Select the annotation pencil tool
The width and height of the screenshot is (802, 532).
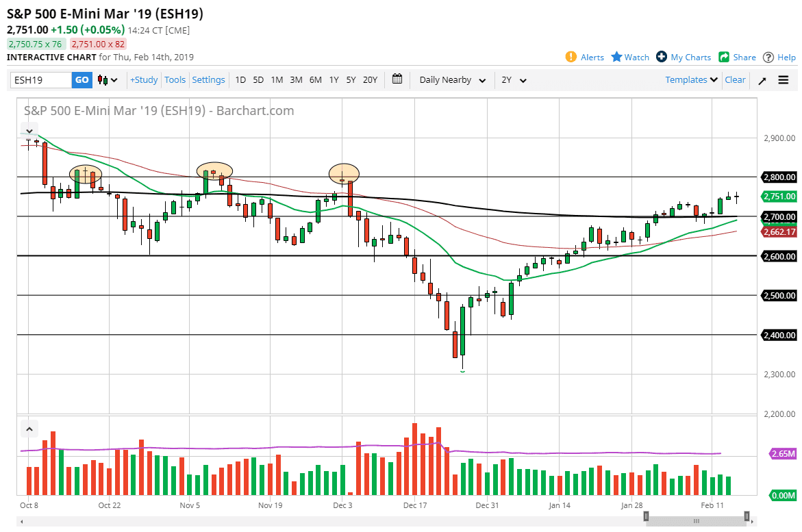pyautogui.click(x=762, y=80)
